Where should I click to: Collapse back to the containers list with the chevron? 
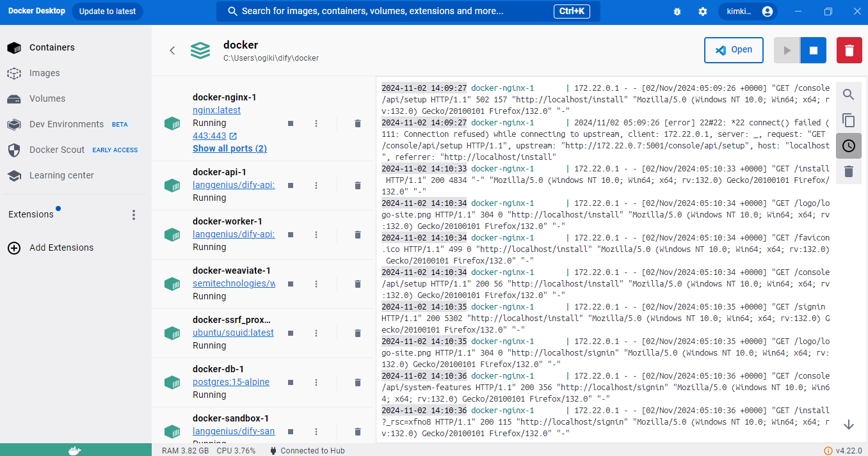coord(172,50)
